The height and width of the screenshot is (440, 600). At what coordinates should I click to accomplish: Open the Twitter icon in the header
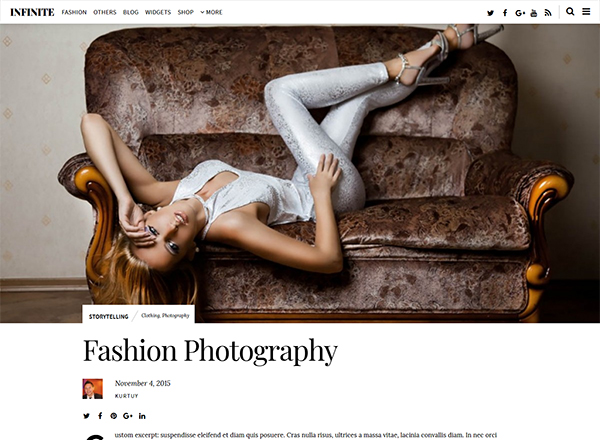coord(490,13)
